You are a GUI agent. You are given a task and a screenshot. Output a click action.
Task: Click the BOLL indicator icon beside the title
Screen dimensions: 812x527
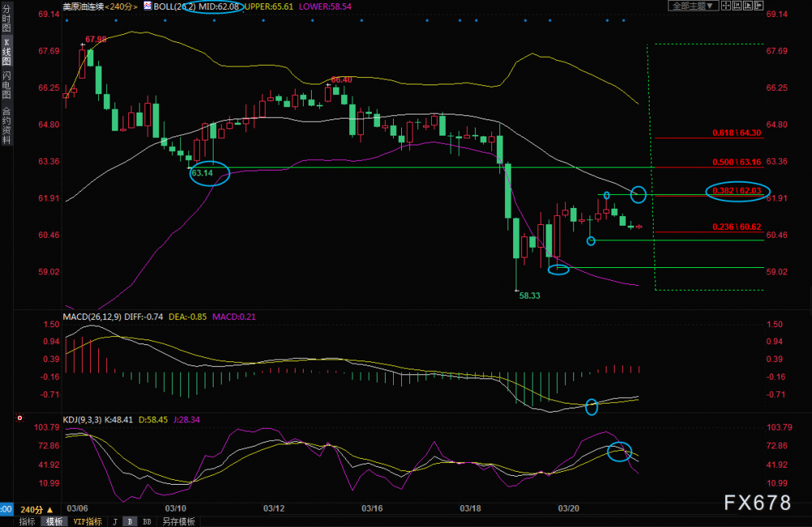(148, 6)
